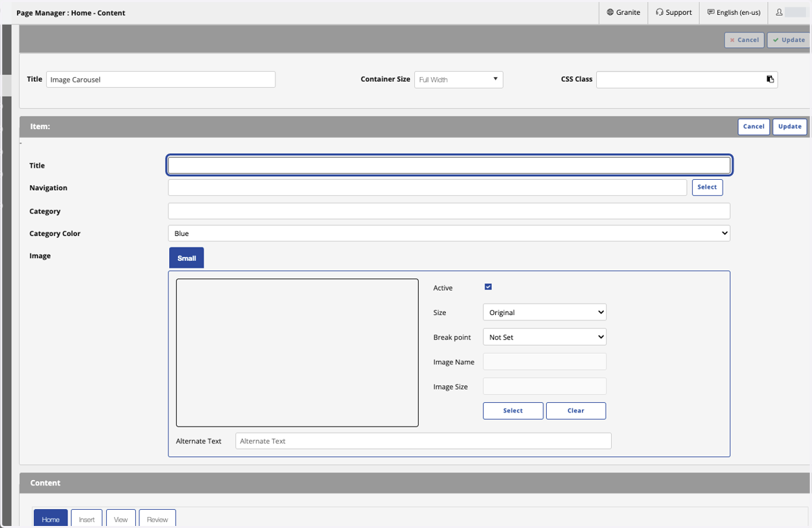The height and width of the screenshot is (528, 812).
Task: Click the empty image preview box
Action: [297, 352]
